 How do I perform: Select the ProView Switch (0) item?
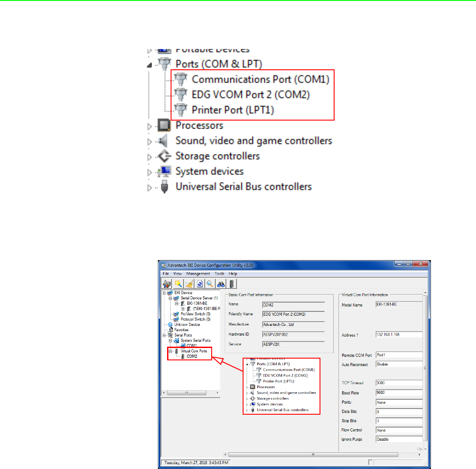195,314
